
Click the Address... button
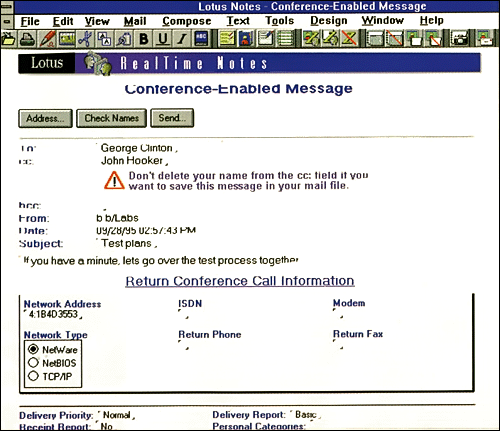click(x=45, y=118)
